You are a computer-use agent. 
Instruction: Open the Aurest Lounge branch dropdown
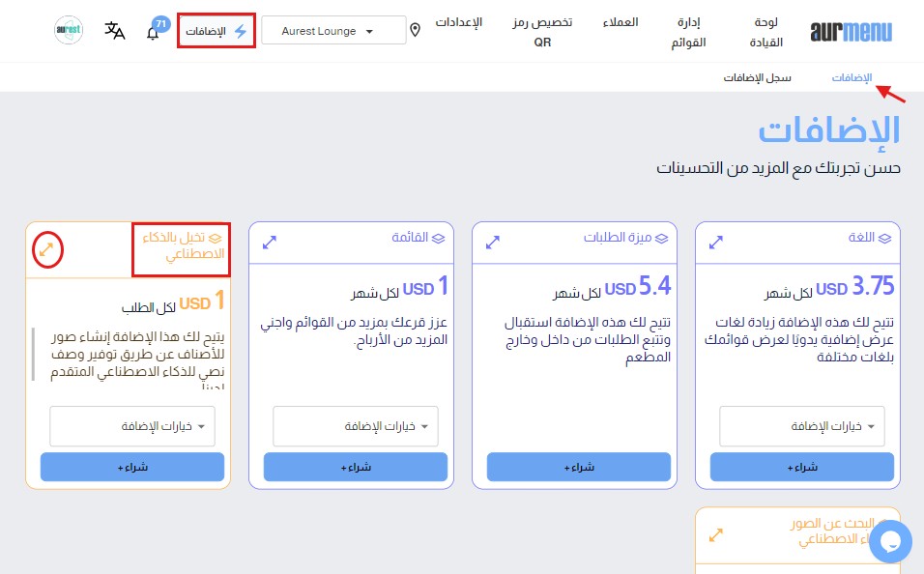(x=333, y=31)
